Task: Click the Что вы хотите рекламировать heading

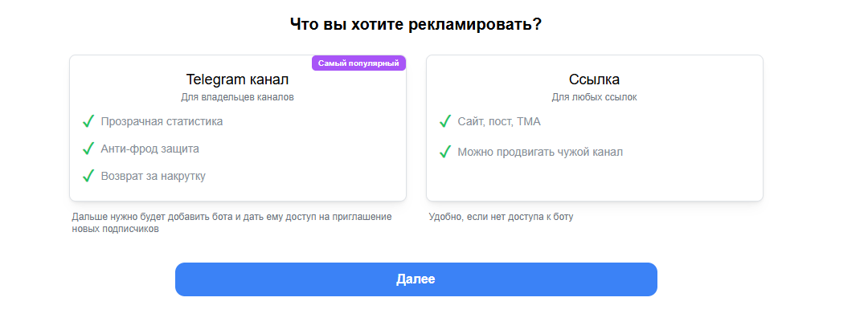Action: [x=416, y=24]
